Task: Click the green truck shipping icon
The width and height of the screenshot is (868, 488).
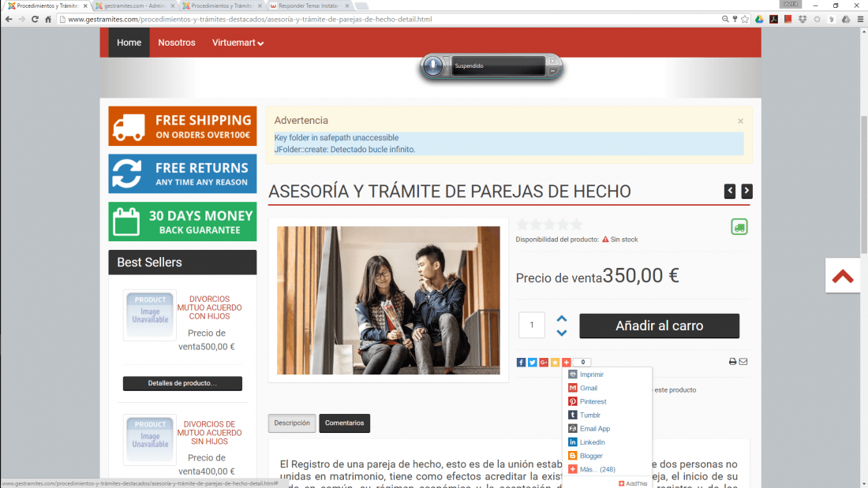Action: pyautogui.click(x=739, y=227)
